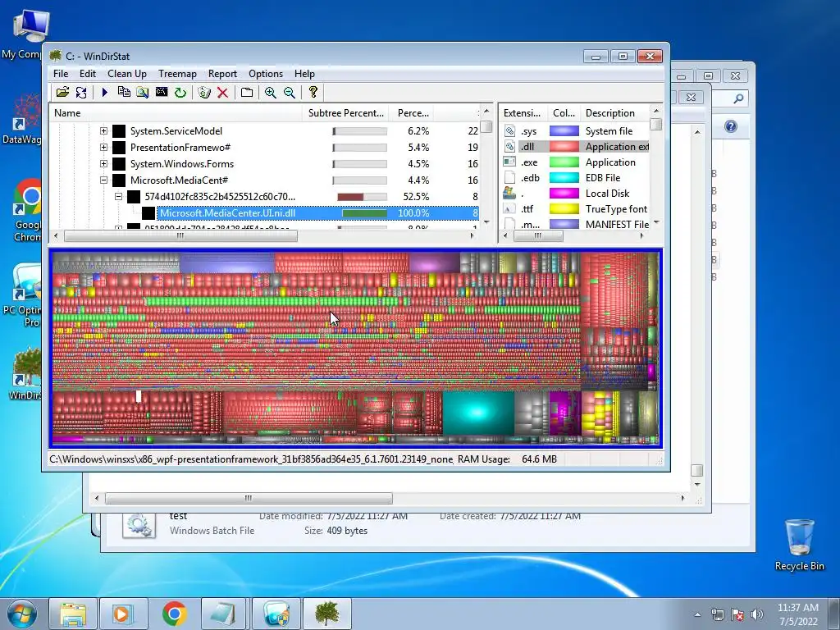840x630 pixels.
Task: Click the green Refresh Selected icon
Action: [180, 92]
